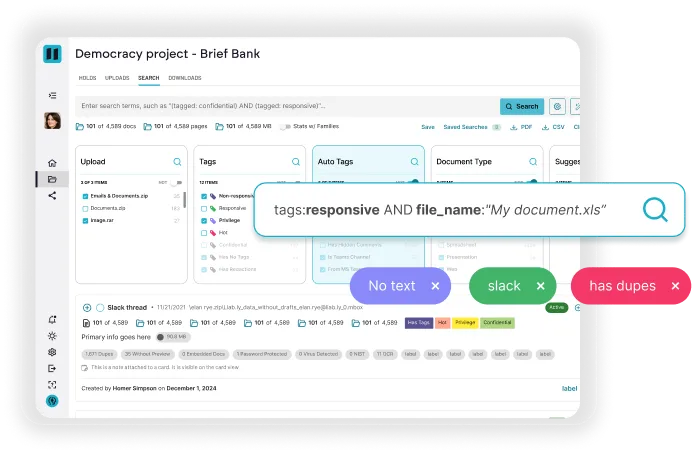692x454 pixels.
Task: Click the Hot orange label
Action: [442, 323]
